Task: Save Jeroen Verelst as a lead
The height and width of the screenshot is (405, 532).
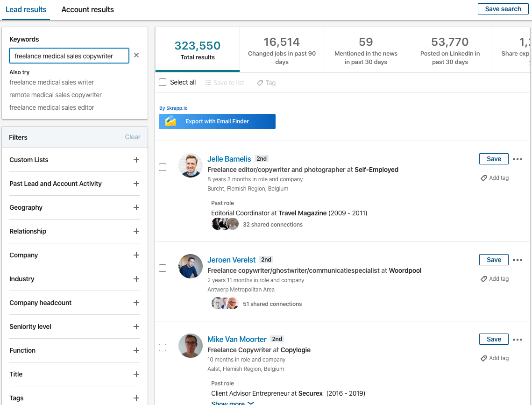Action: point(494,260)
